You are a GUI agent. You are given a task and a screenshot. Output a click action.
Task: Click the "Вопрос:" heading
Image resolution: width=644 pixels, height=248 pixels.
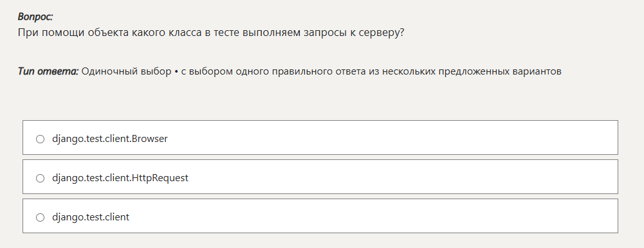click(x=35, y=17)
